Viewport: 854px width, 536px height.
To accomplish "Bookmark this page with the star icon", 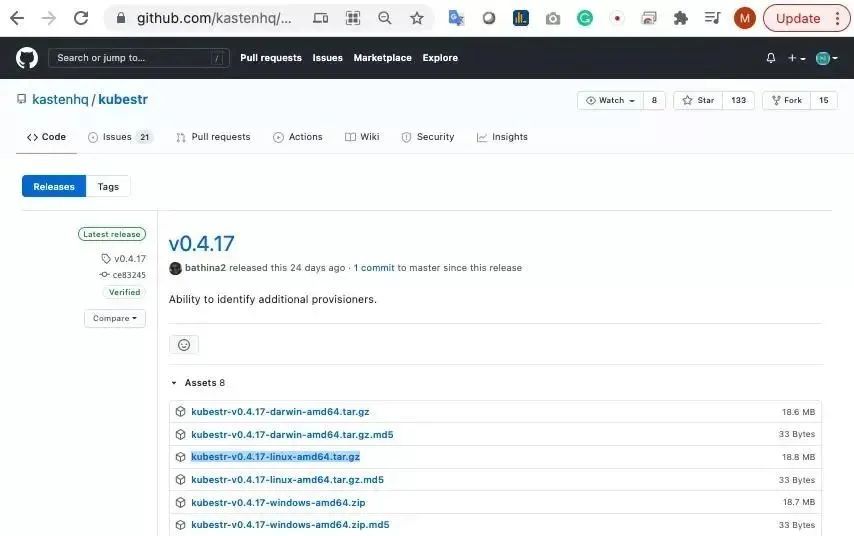I will (x=417, y=19).
